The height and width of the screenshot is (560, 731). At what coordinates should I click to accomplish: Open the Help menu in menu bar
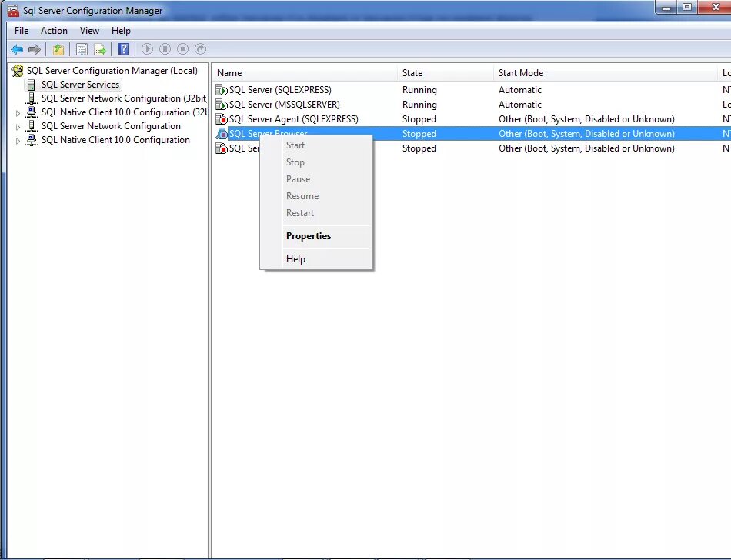pyautogui.click(x=121, y=31)
